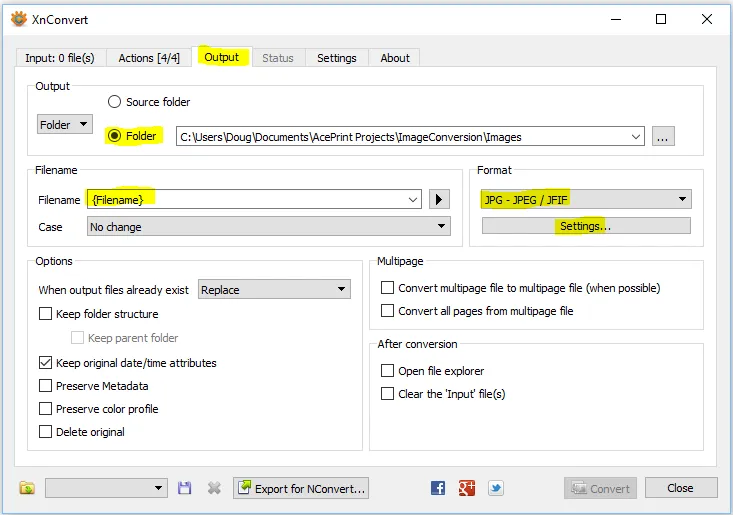Image resolution: width=733 pixels, height=515 pixels.
Task: Open the Settings tab
Action: point(337,58)
